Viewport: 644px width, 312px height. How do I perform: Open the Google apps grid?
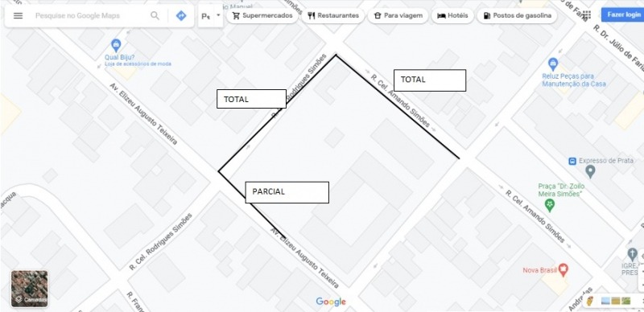587,15
